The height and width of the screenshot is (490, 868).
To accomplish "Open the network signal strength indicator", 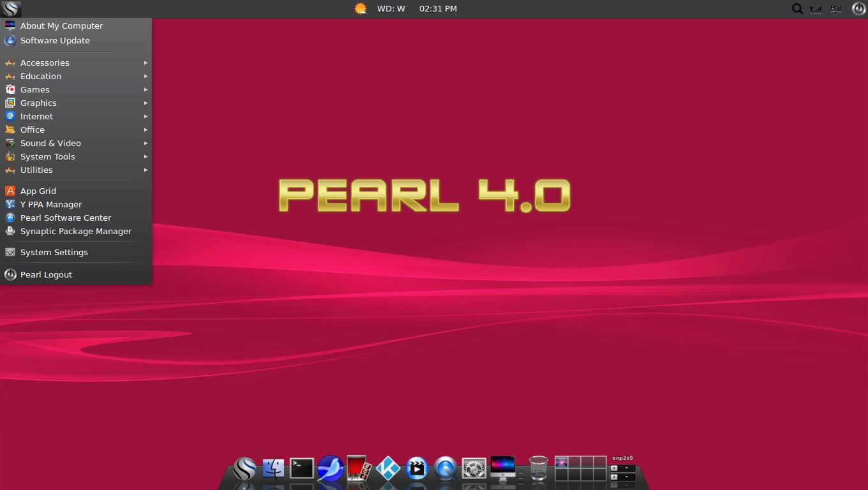I will pos(816,9).
